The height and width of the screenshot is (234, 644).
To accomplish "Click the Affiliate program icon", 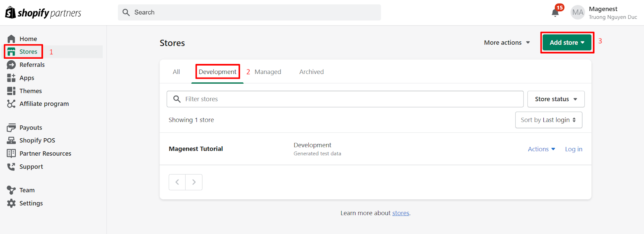I will 11,104.
